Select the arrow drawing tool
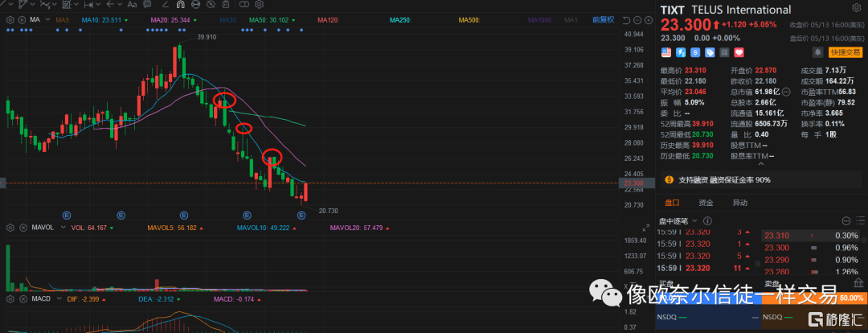This screenshot has width=868, height=333. 110,5
